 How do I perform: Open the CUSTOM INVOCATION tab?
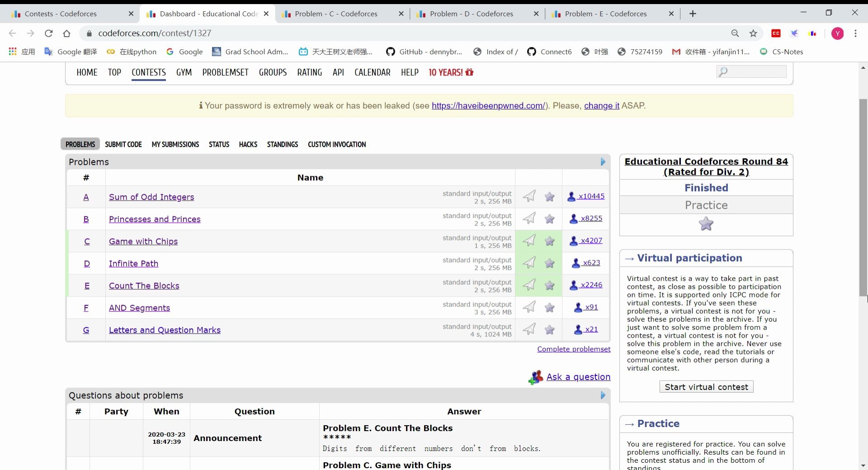click(337, 144)
